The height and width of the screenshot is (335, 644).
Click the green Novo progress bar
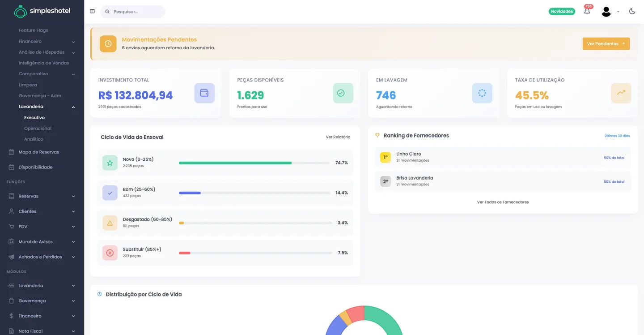(x=235, y=163)
